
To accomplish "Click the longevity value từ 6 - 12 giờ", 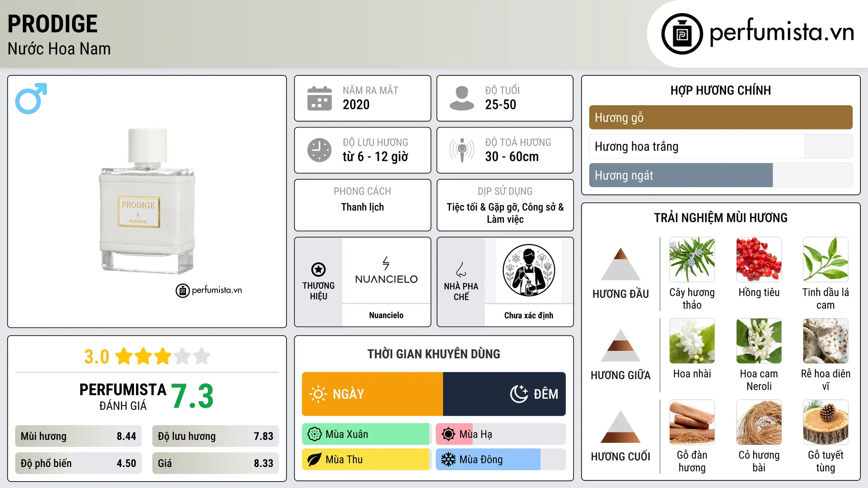I will (376, 157).
